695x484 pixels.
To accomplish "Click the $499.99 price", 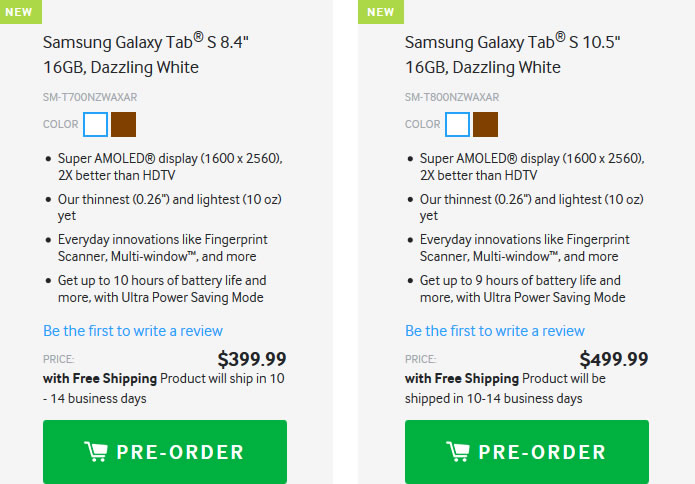I will click(614, 359).
